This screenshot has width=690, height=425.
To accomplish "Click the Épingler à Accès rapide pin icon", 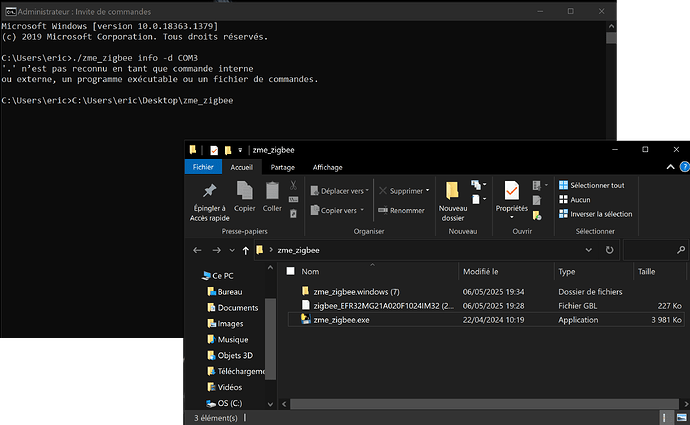I will [209, 191].
